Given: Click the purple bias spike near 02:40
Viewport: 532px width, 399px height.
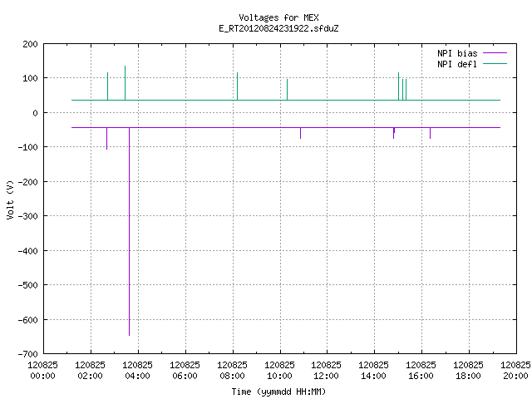Looking at the screenshot, I should tap(107, 139).
